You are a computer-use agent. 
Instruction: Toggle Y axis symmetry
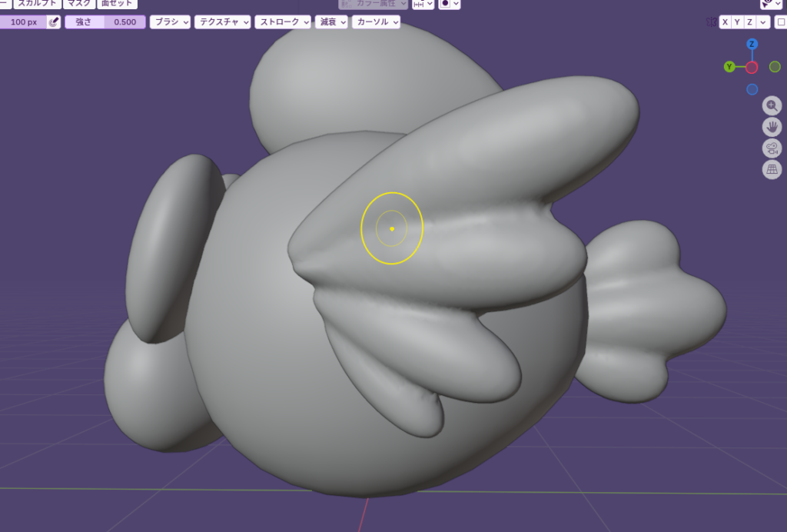point(737,22)
